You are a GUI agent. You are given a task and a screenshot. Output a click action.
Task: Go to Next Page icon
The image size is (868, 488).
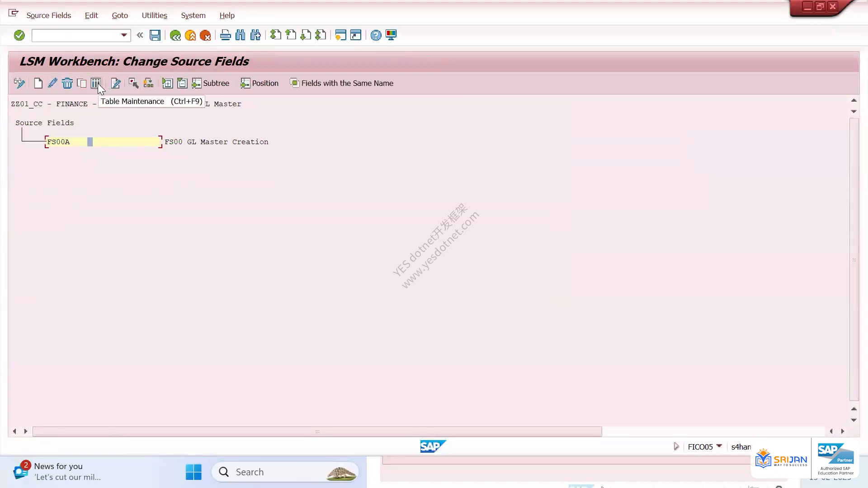(x=306, y=35)
